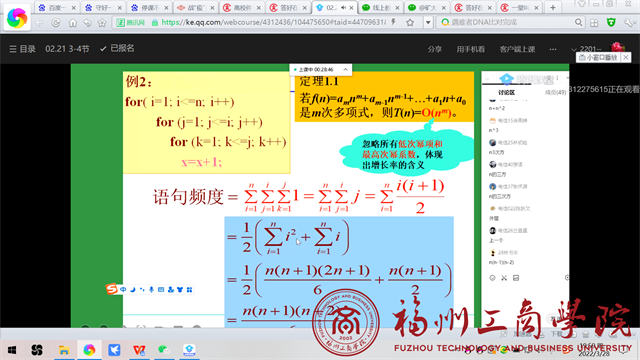Open the 目录 course catalog menu
The height and width of the screenshot is (360, 640).
click(x=22, y=49)
